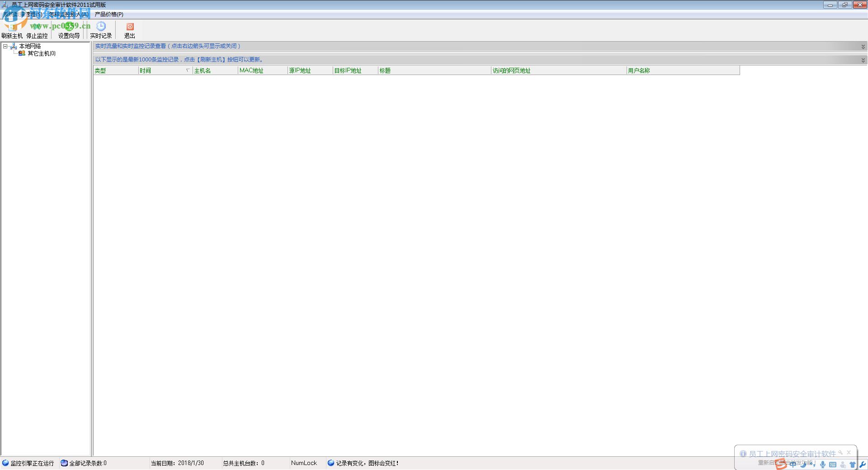Image resolution: width=868 pixels, height=470 pixels.
Task: Click the 记录有变化 status bar icon
Action: (331, 463)
